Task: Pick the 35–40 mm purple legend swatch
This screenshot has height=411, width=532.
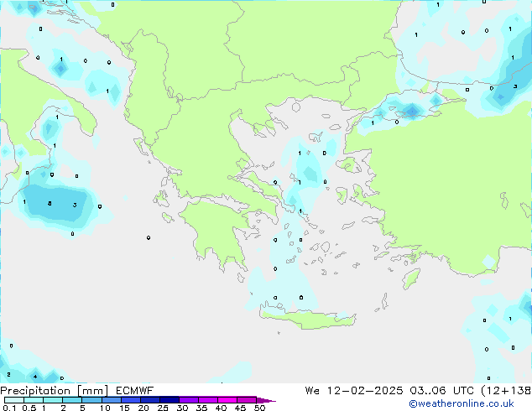Action: [207, 400]
